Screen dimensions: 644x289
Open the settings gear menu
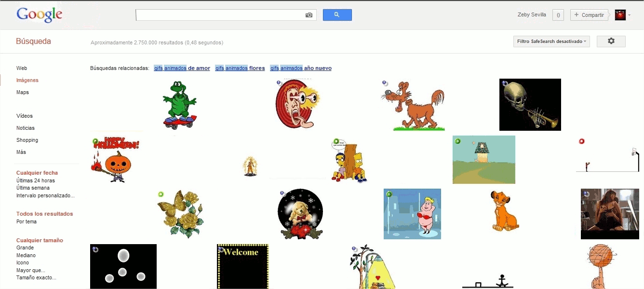coord(611,41)
